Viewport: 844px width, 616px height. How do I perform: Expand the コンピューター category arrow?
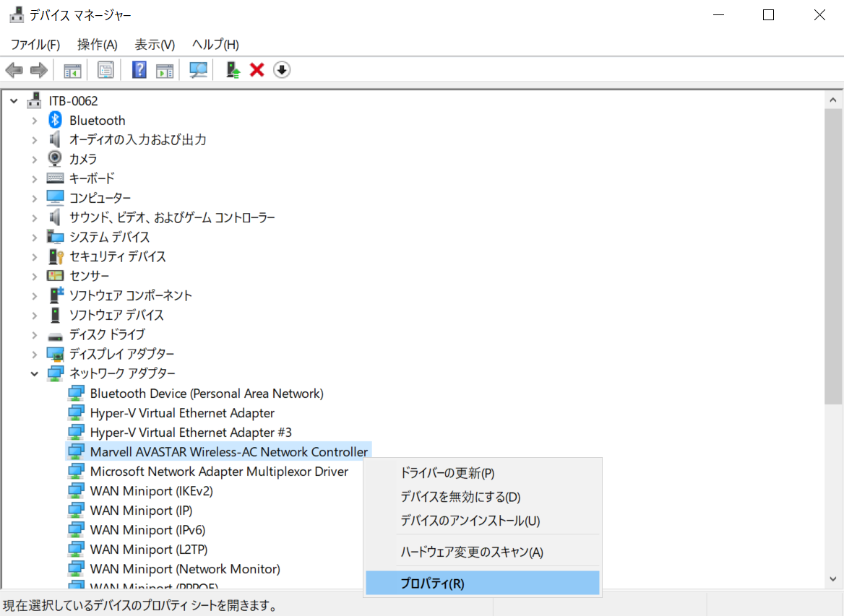[35, 199]
